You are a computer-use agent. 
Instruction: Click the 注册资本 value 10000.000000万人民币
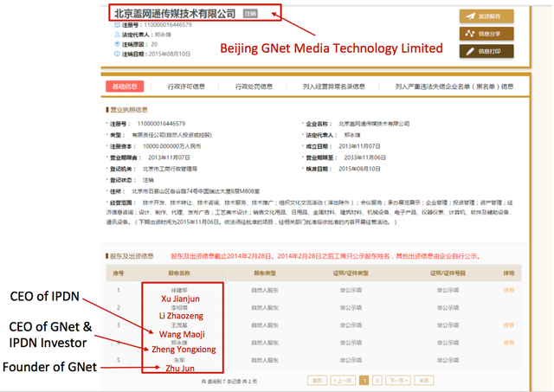(171, 146)
